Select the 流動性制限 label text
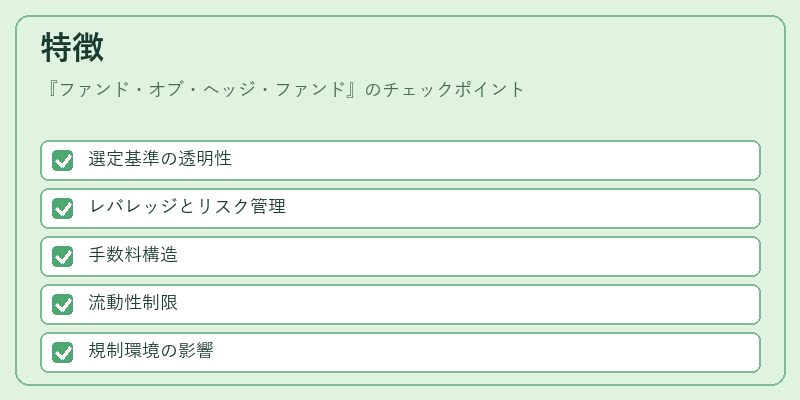This screenshot has height=400, width=800. pos(133,303)
